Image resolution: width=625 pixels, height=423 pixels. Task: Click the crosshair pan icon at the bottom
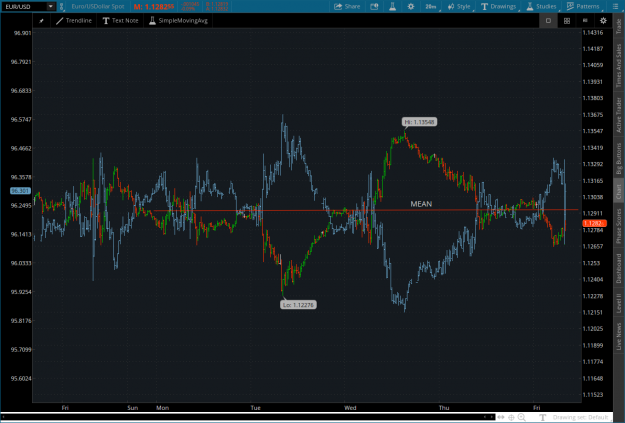click(x=511, y=417)
